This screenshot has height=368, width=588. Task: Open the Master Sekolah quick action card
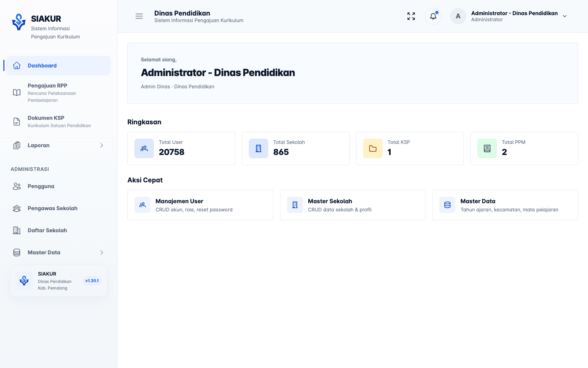pos(353,205)
